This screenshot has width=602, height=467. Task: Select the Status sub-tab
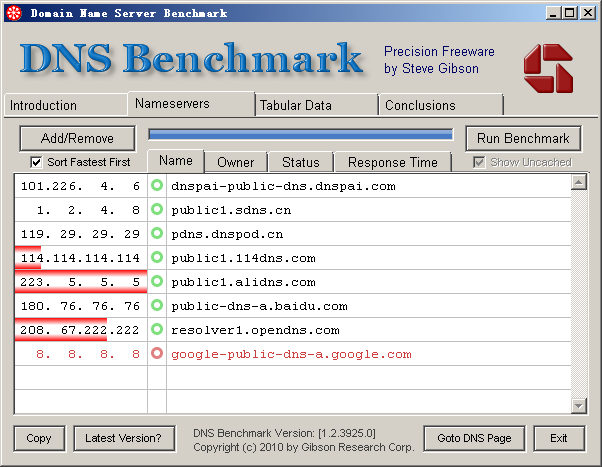coord(301,162)
